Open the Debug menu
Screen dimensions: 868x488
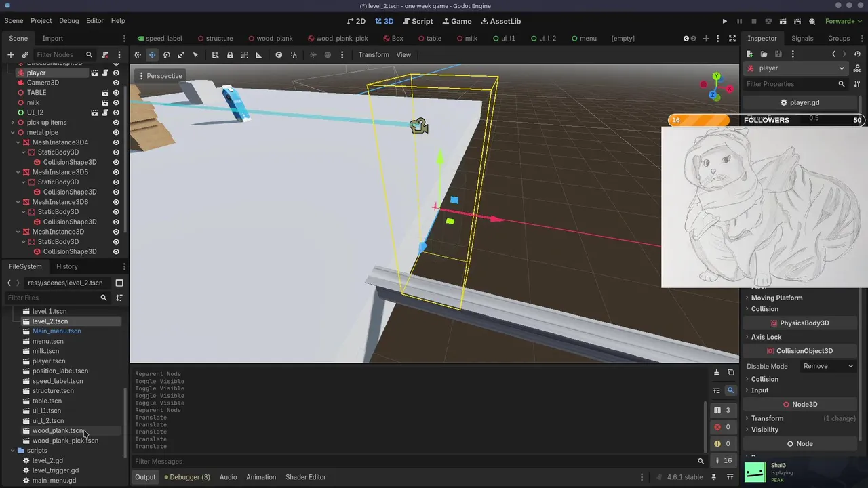click(x=69, y=21)
